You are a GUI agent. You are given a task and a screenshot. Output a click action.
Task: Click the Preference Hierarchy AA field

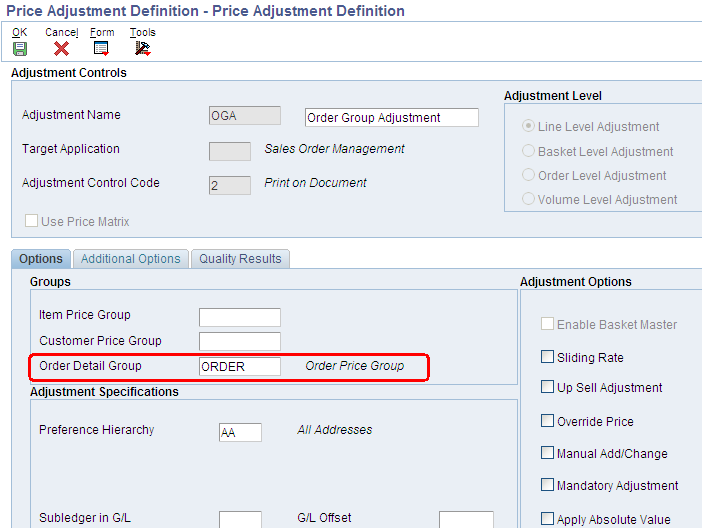click(x=240, y=432)
